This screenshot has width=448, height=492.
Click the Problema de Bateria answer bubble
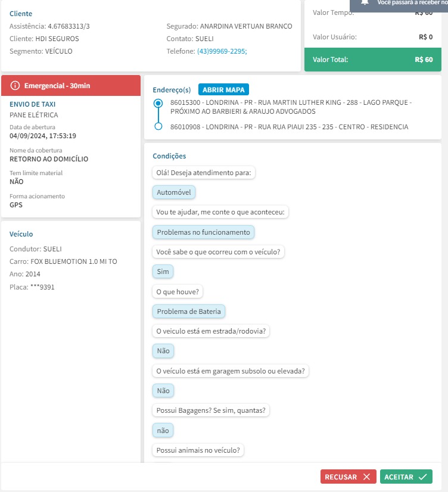[189, 312]
